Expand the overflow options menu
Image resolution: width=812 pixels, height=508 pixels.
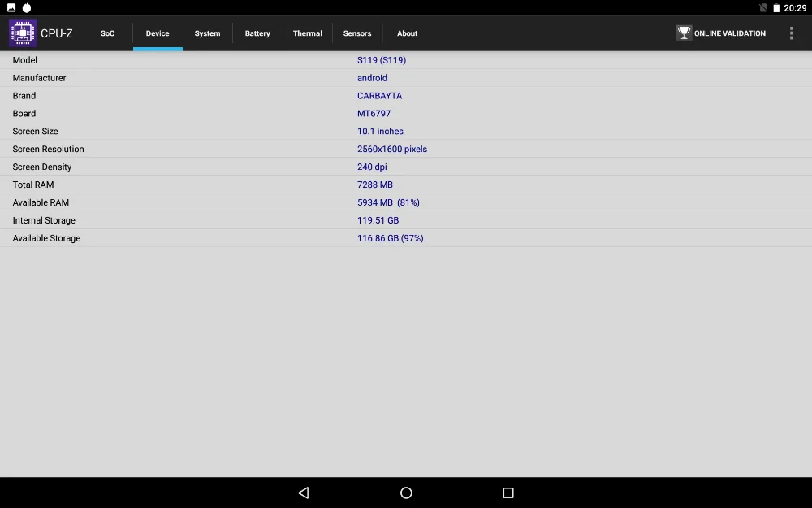[x=792, y=33]
